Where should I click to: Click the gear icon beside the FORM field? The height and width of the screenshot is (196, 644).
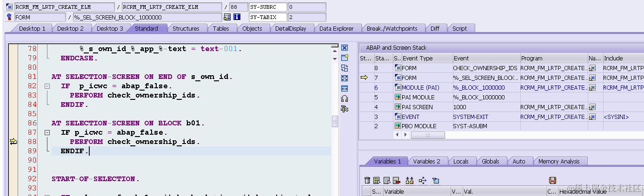tap(9, 17)
